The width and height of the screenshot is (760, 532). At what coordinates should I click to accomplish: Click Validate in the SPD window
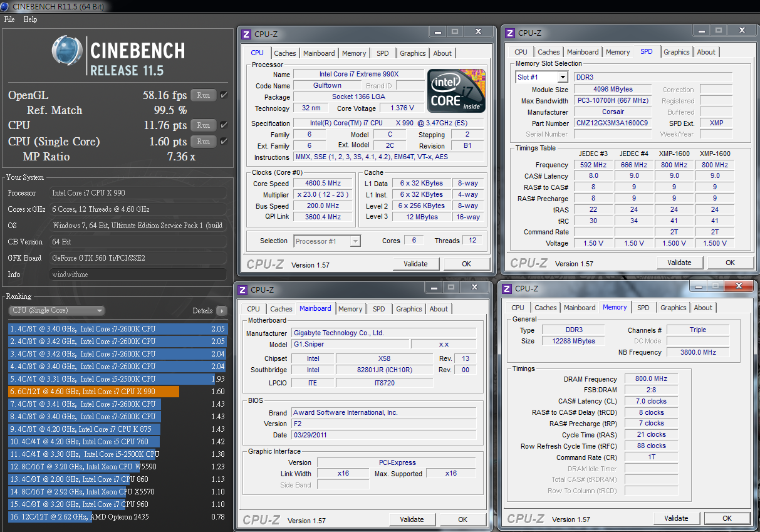point(680,263)
